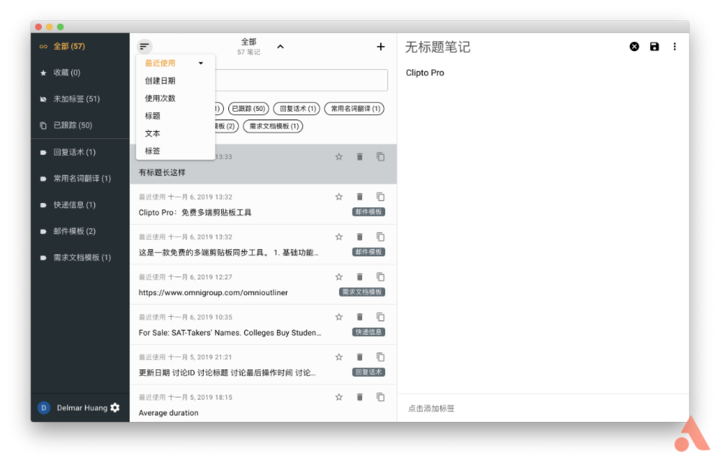
Task: Open the sort options icon
Action: tap(144, 46)
